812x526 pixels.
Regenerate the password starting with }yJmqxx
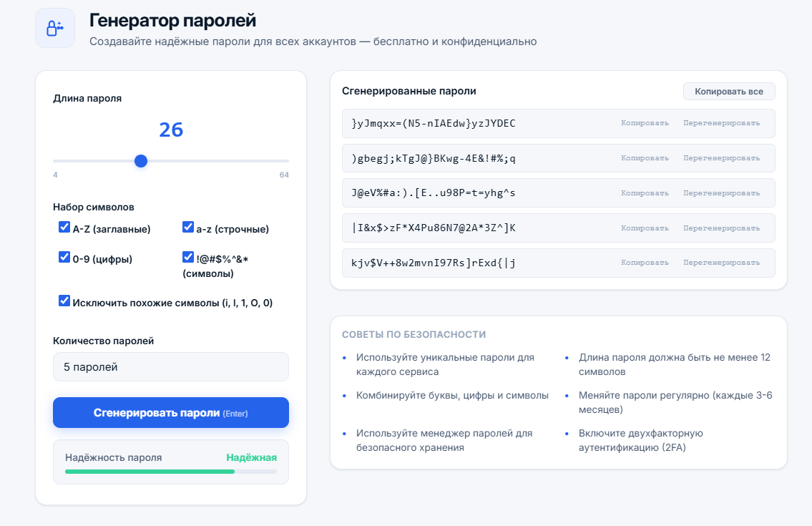click(x=721, y=123)
